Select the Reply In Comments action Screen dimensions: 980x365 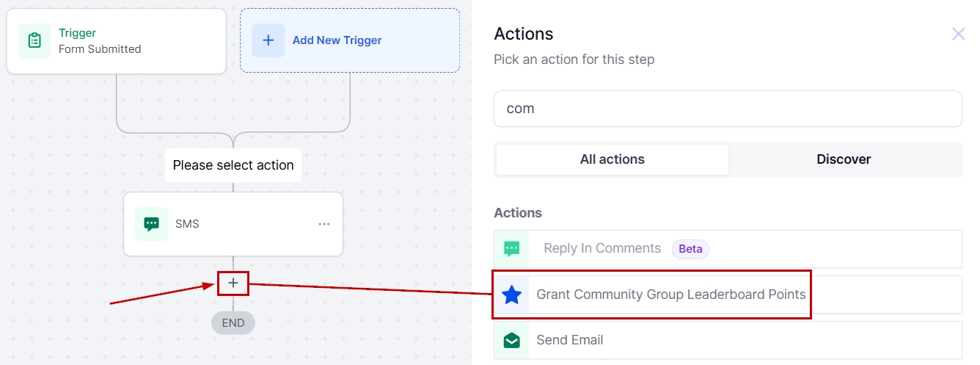(x=601, y=249)
